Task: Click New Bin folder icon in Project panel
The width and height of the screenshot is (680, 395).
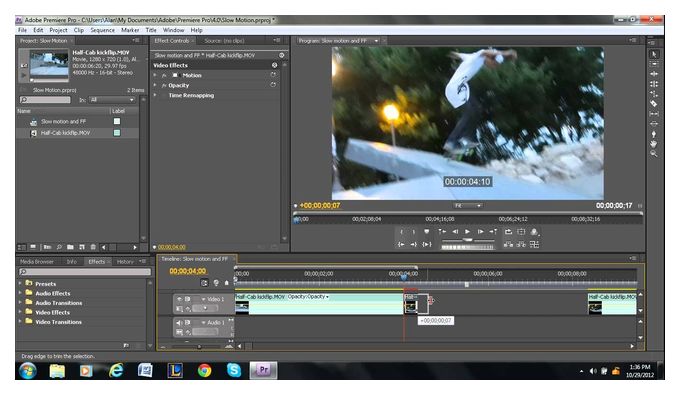Action: click(x=70, y=247)
